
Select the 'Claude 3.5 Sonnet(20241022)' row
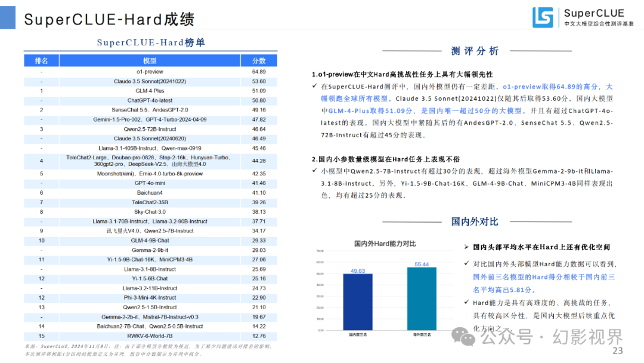click(150, 81)
